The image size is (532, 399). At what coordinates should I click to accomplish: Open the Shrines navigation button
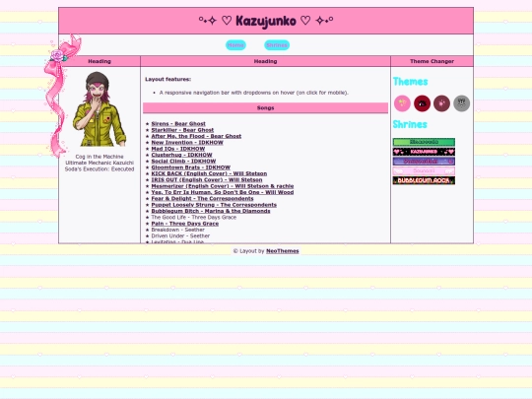pos(277,45)
